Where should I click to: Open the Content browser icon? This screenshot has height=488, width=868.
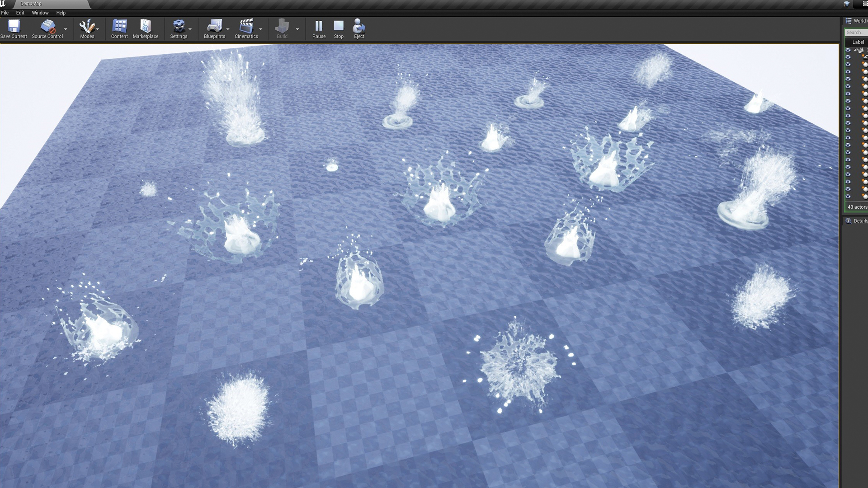[119, 26]
